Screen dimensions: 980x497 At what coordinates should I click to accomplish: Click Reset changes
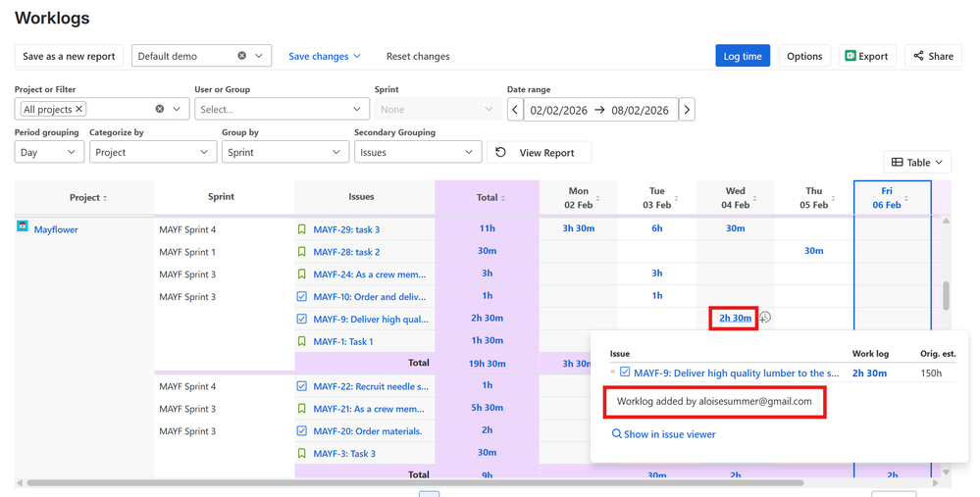coord(418,56)
